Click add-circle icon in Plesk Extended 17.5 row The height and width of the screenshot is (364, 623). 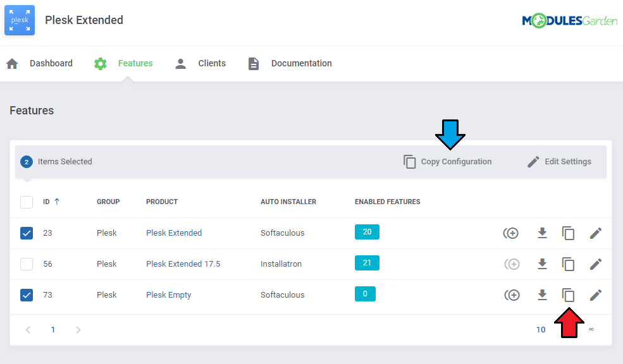point(512,264)
